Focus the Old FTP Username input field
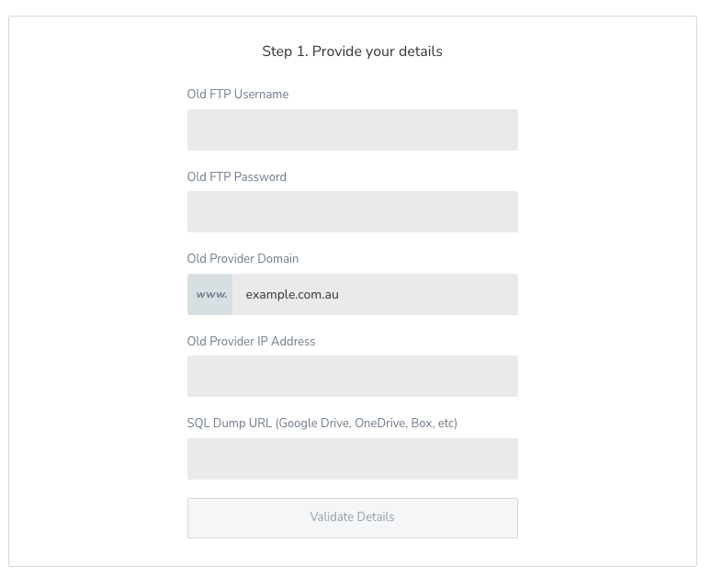 352,130
